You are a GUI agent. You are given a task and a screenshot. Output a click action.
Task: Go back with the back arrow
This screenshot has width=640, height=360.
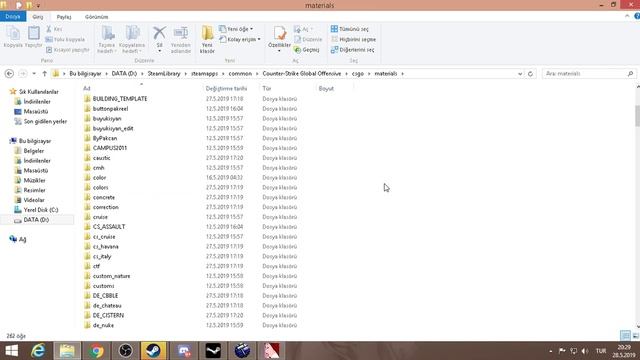coord(9,74)
